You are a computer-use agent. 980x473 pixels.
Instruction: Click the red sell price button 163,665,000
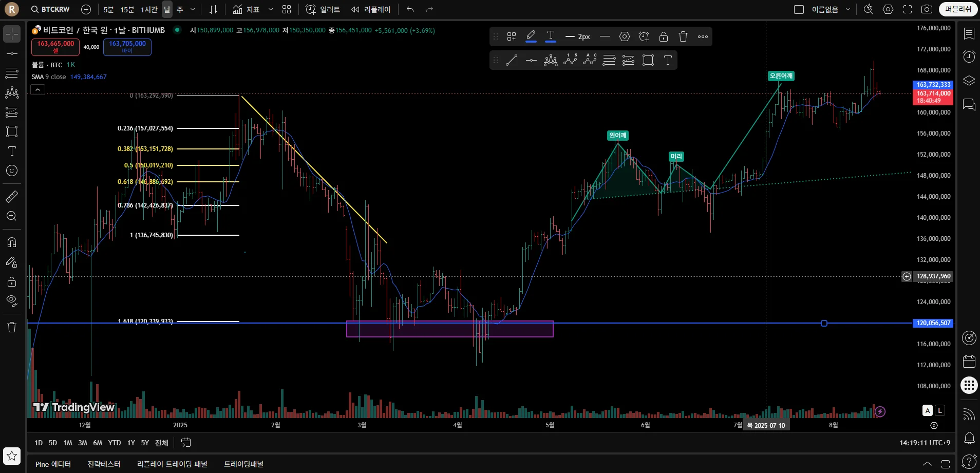click(x=55, y=47)
